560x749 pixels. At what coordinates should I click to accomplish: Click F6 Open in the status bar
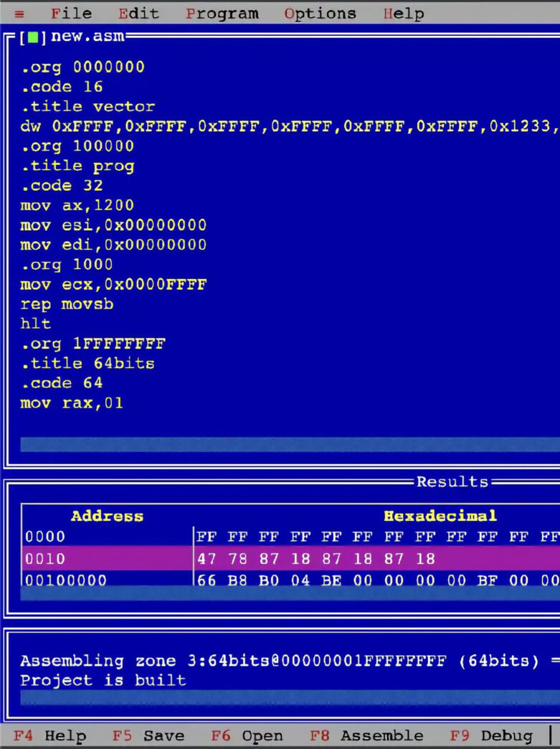click(x=247, y=735)
